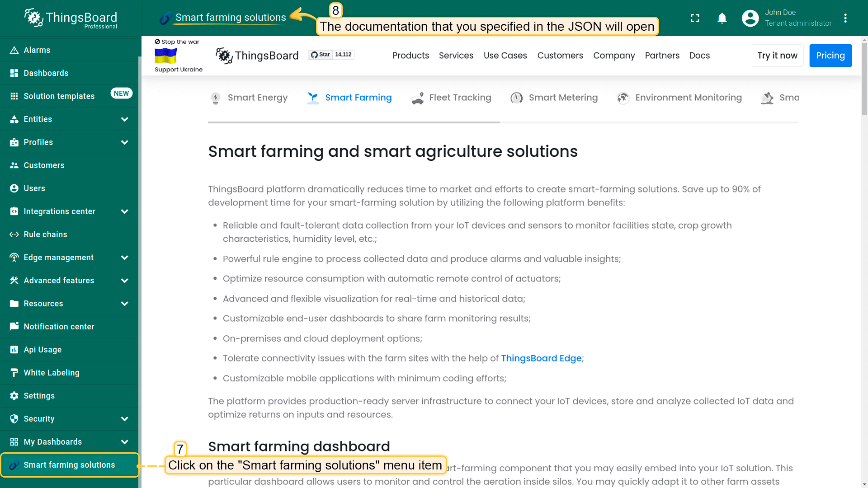Open the Users page
The image size is (868, 488).
pyautogui.click(x=69, y=188)
